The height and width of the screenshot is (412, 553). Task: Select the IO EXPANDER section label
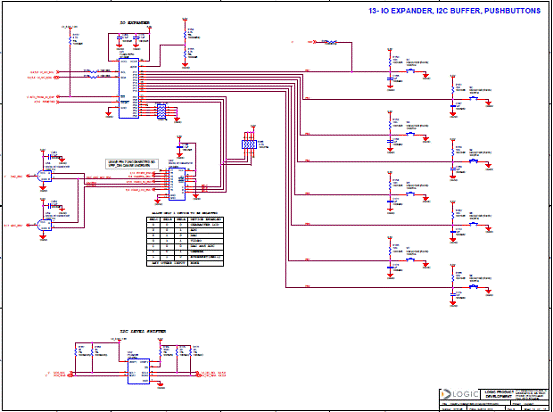point(134,23)
